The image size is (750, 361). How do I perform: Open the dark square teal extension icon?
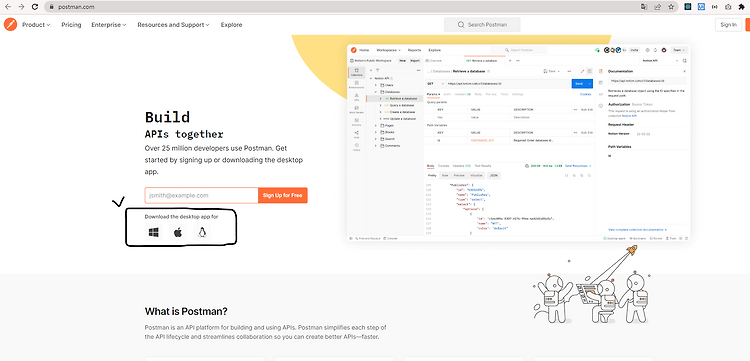point(688,7)
